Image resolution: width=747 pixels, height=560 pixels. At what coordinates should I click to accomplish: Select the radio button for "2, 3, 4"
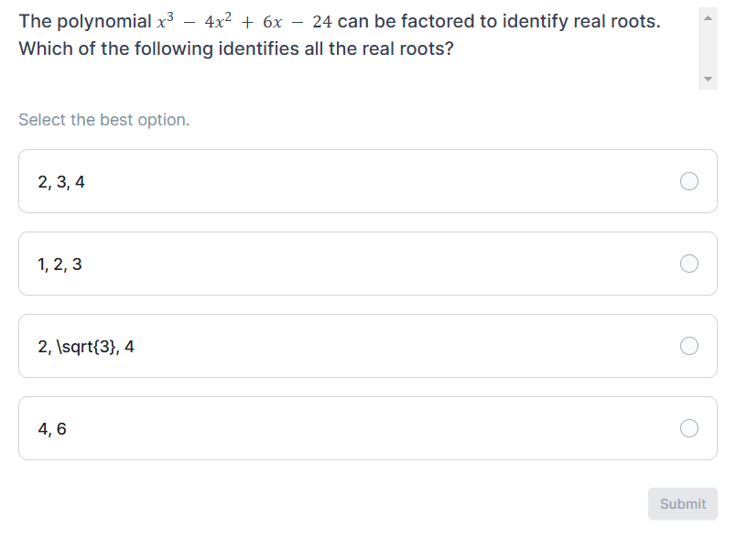point(689,181)
